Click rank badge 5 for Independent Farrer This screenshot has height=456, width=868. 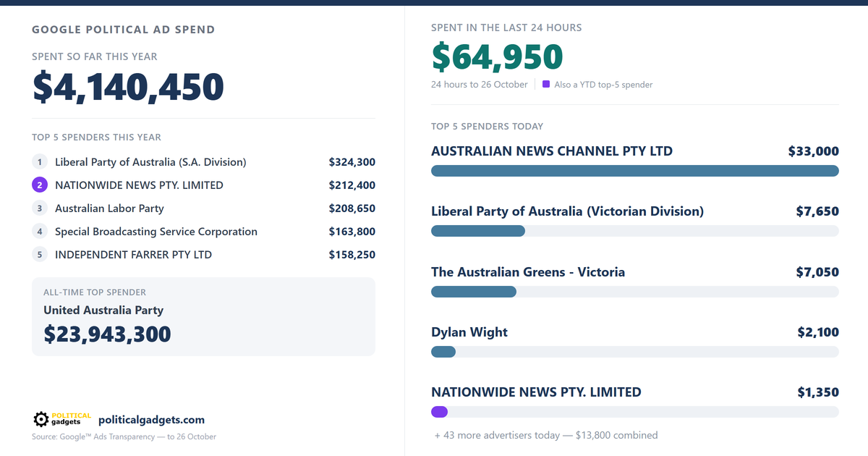point(40,255)
